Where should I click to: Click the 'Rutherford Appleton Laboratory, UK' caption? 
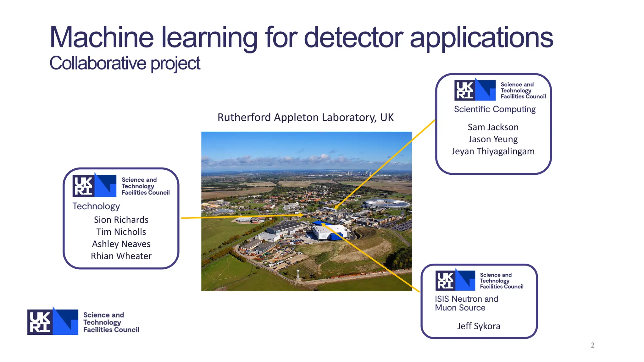pyautogui.click(x=305, y=118)
